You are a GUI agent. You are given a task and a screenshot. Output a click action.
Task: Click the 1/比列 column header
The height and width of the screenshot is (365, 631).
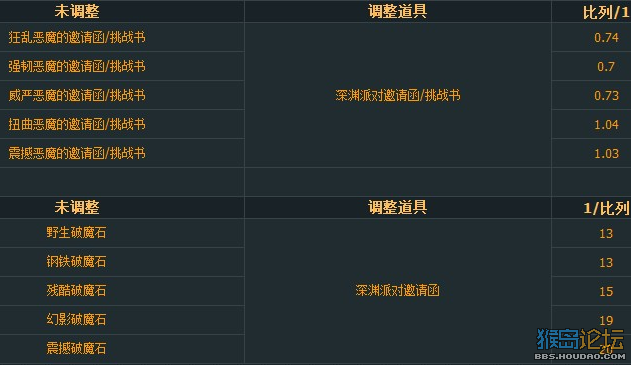(606, 208)
